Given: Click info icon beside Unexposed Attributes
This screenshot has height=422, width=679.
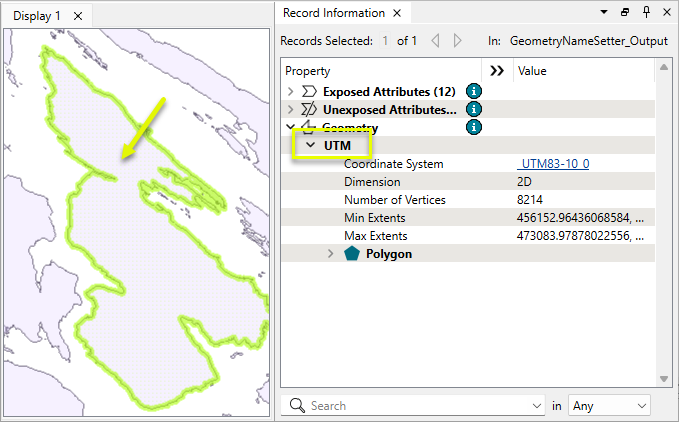Looking at the screenshot, I should coord(474,109).
